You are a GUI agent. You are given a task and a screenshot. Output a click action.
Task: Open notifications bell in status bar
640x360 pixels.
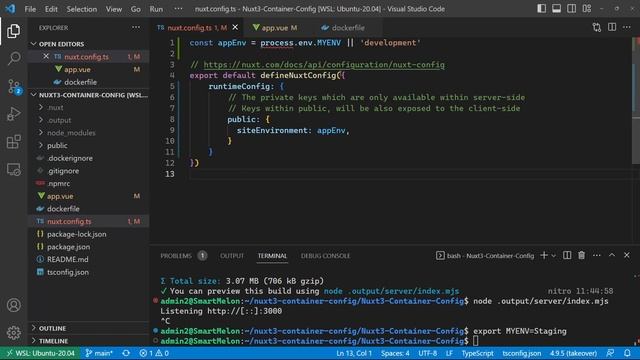coord(627,353)
